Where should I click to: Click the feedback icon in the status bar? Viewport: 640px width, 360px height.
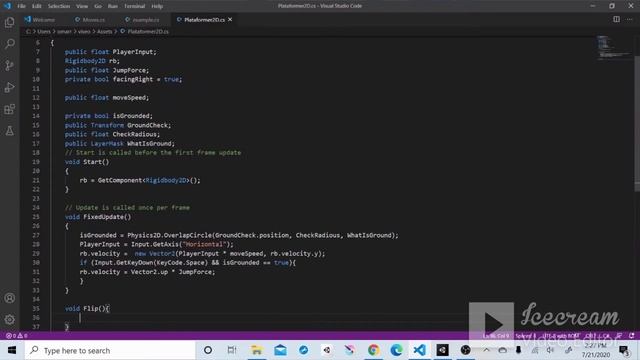619,336
